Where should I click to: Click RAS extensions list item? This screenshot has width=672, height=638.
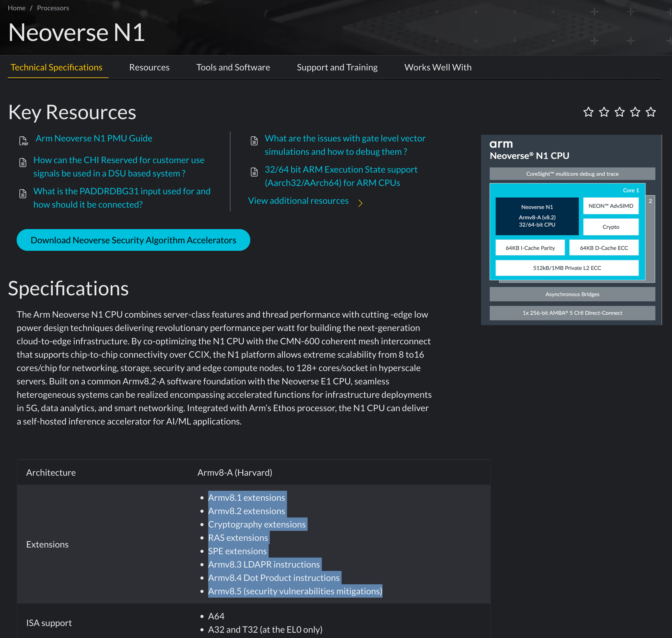tap(238, 538)
